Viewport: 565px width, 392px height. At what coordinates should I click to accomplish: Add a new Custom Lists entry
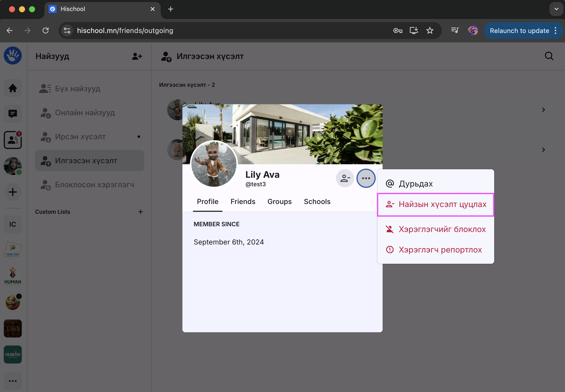141,212
